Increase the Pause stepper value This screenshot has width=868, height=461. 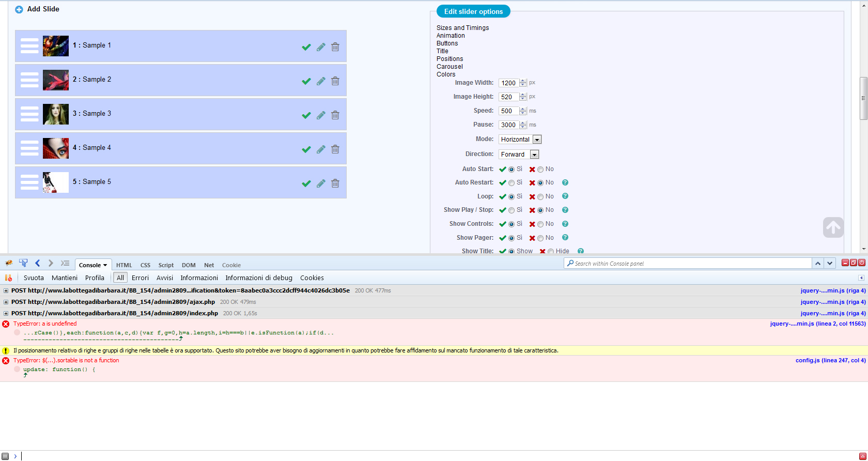(x=523, y=122)
